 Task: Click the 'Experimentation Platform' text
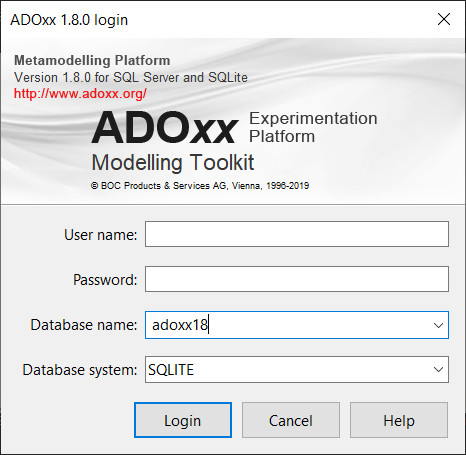click(x=313, y=127)
